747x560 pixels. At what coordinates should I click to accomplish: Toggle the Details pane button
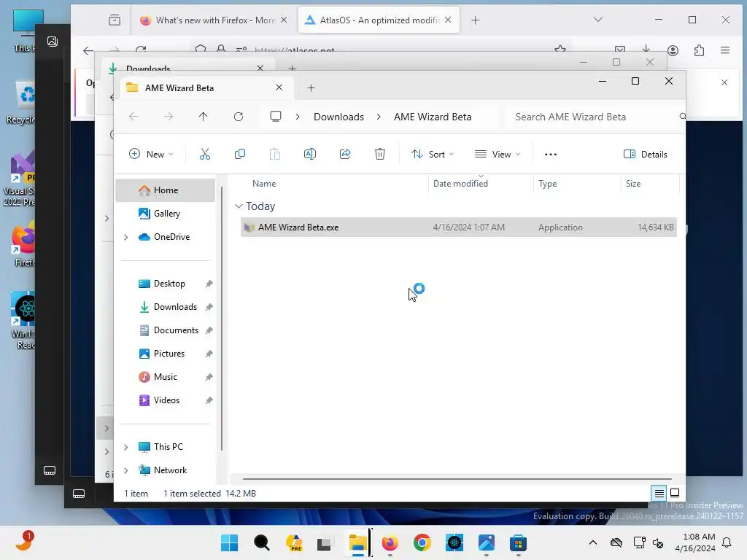coord(645,155)
